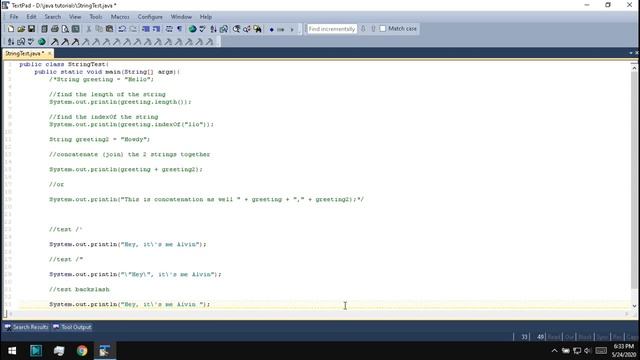Image resolution: width=640 pixels, height=360 pixels.
Task: Open the File menu
Action: click(x=14, y=17)
